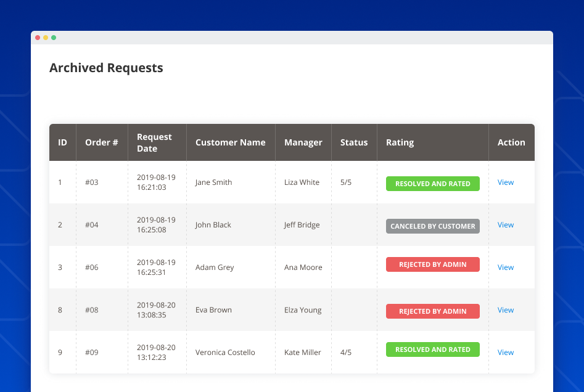Click REJECTED BY ADMIN badge for Adam Grey
584x392 pixels.
(432, 264)
